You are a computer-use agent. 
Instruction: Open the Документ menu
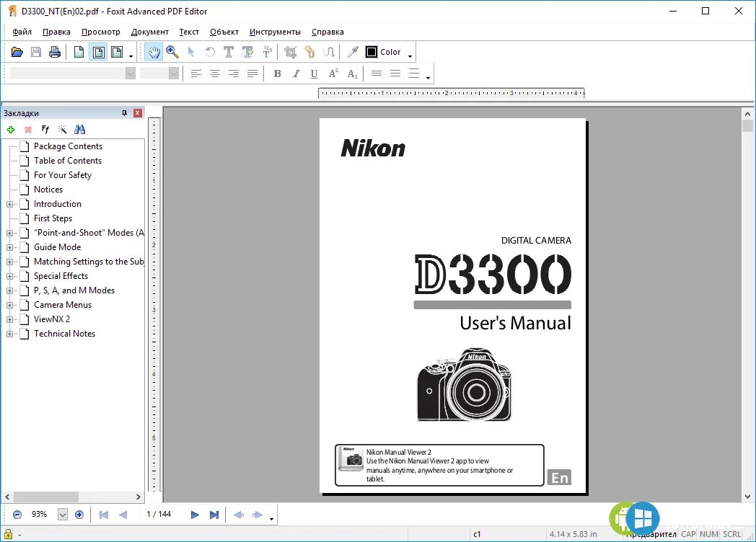point(150,32)
